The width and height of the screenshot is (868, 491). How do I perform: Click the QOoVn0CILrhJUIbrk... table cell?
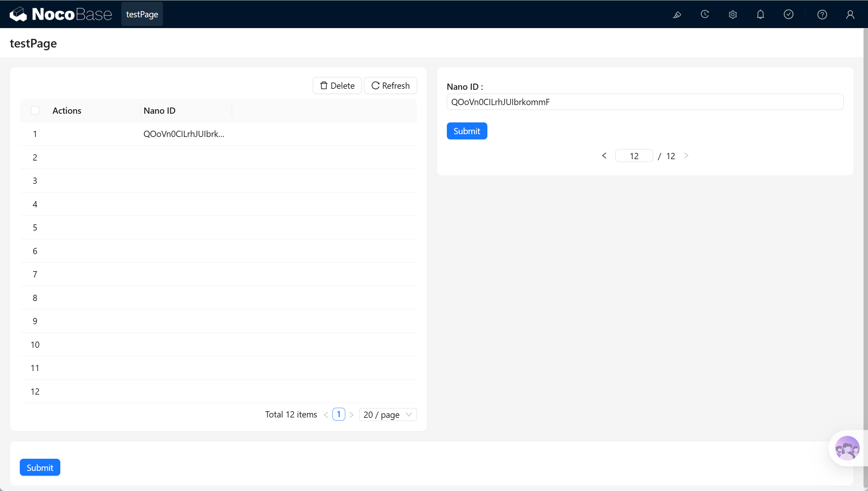tap(184, 134)
